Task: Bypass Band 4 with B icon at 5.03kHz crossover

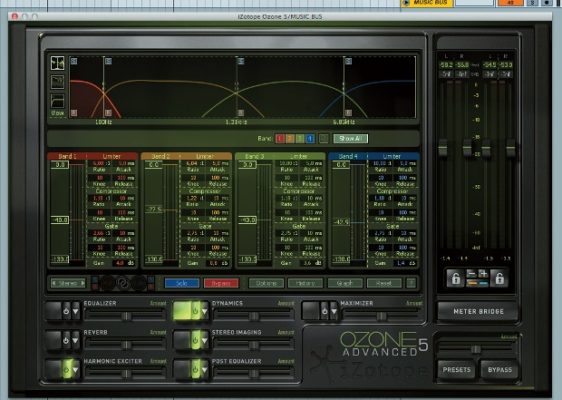Action: click(348, 113)
